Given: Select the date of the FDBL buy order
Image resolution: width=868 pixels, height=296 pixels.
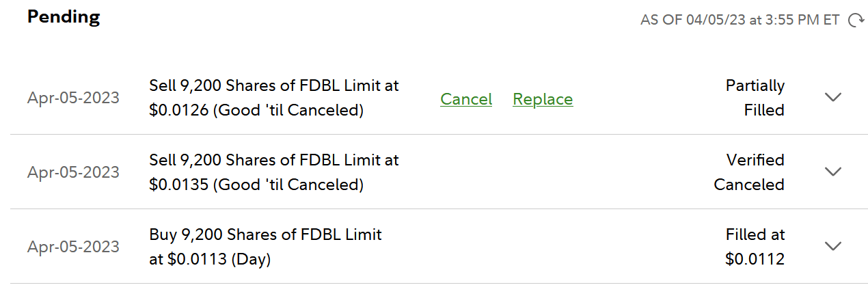Looking at the screenshot, I should pos(73,247).
